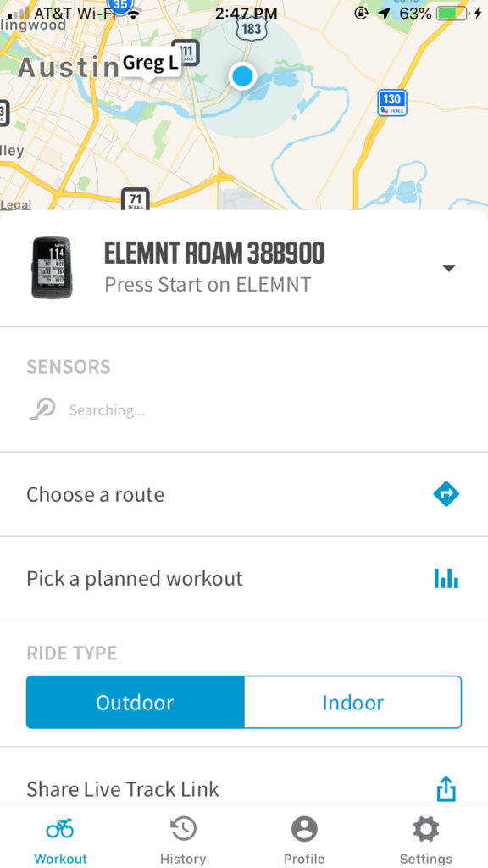The width and height of the screenshot is (488, 868).
Task: Tap the blue current location dot
Action: click(241, 75)
